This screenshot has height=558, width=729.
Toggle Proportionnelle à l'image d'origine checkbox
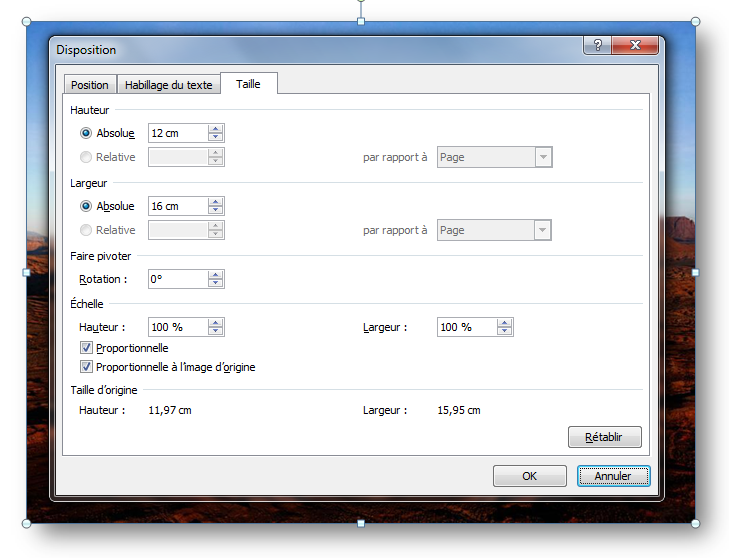pyautogui.click(x=86, y=367)
